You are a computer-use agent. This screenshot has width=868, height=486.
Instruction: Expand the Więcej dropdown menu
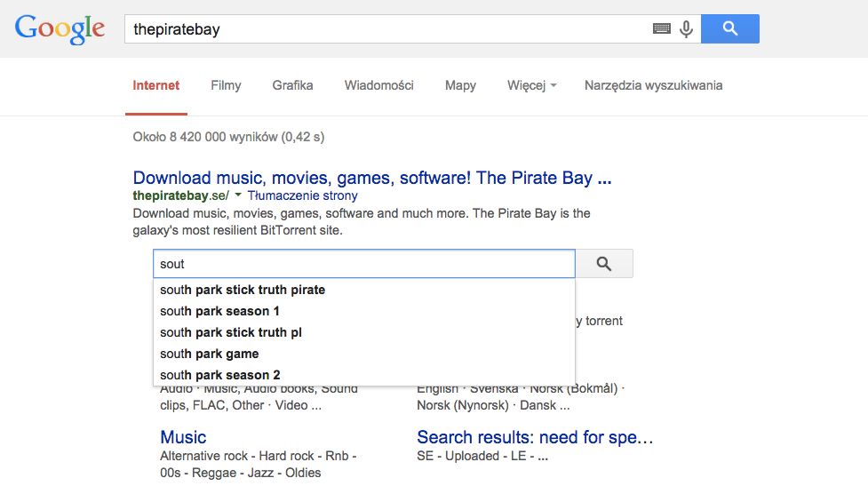click(x=532, y=85)
